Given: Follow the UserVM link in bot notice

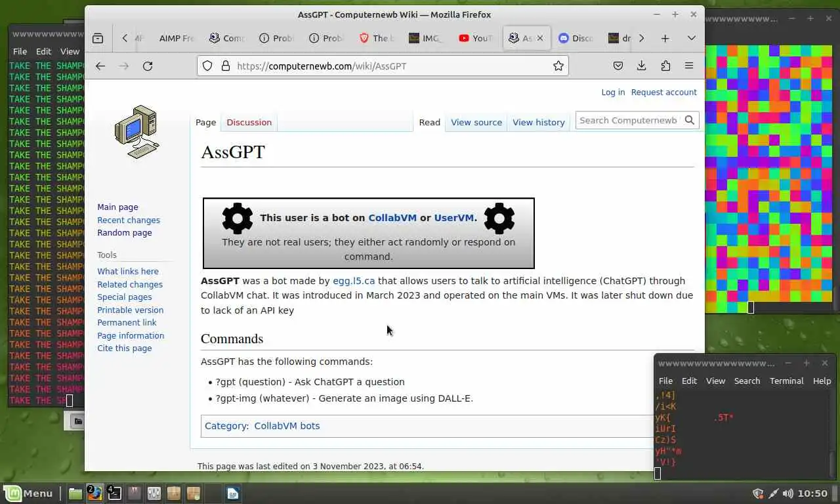Looking at the screenshot, I should pyautogui.click(x=453, y=217).
